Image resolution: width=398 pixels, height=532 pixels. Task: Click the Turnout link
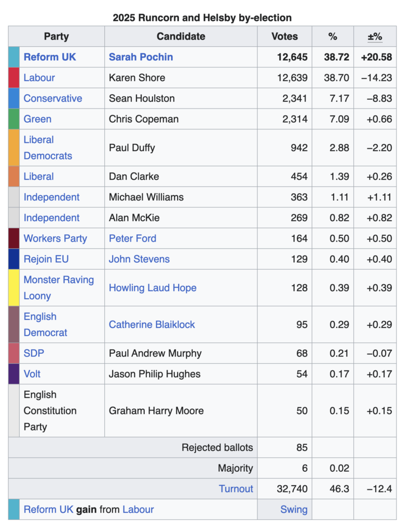236,489
